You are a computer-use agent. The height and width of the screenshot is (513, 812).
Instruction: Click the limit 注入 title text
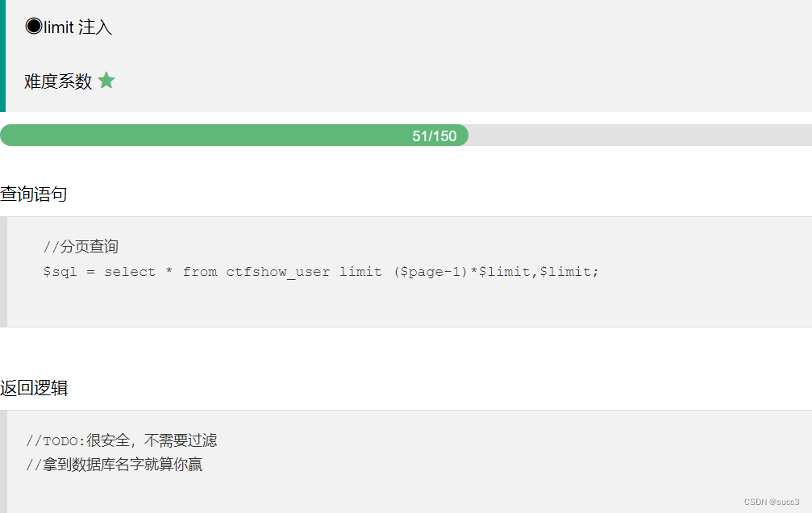tap(77, 27)
